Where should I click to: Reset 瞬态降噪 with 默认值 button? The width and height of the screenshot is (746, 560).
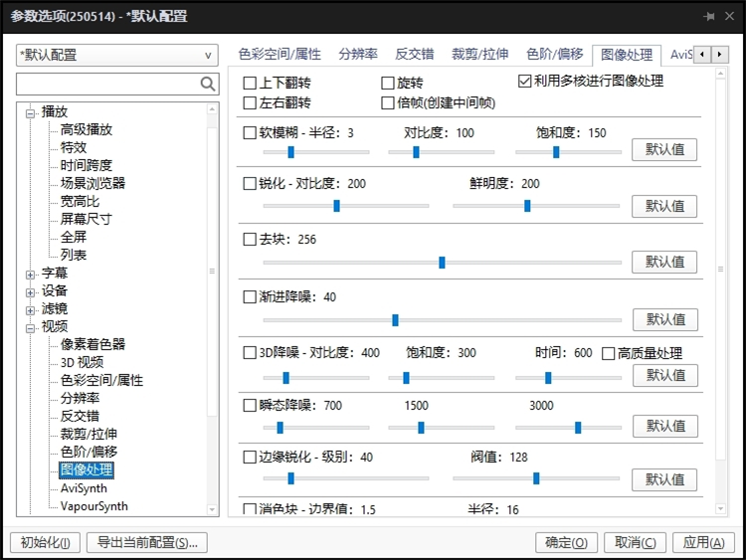click(x=665, y=427)
